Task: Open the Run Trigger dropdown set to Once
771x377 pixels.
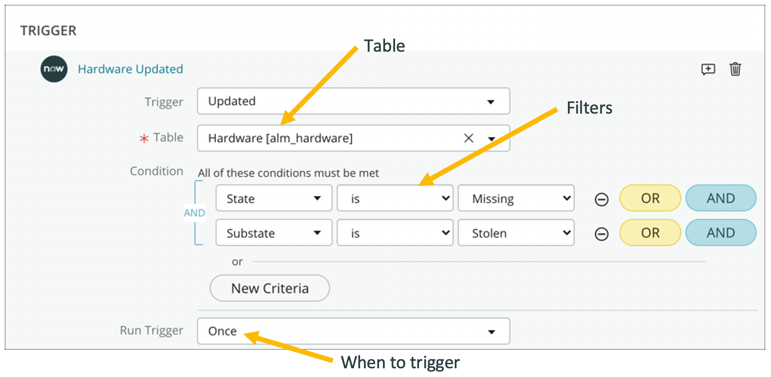Action: pos(353,331)
